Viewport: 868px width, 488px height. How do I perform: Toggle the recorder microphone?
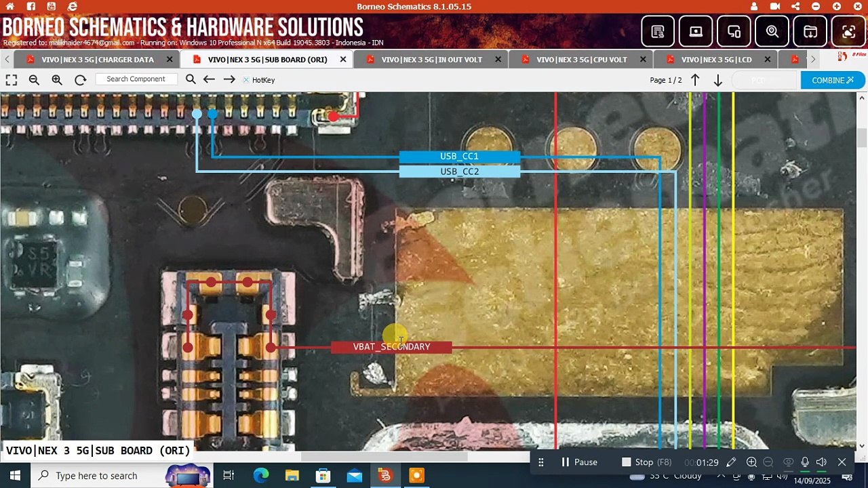pyautogui.click(x=805, y=462)
